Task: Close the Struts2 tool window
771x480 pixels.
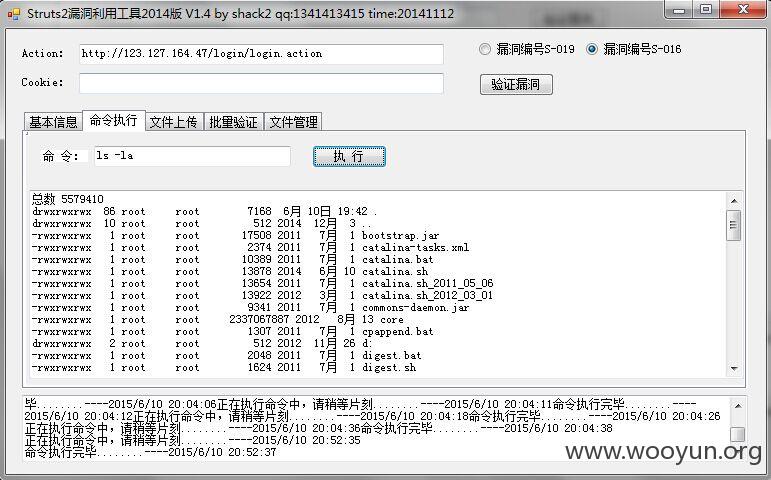Action: (x=743, y=10)
